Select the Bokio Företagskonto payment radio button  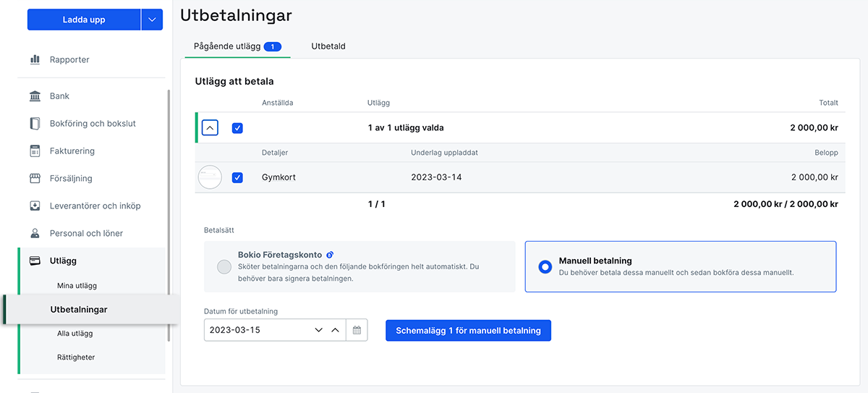tap(224, 267)
